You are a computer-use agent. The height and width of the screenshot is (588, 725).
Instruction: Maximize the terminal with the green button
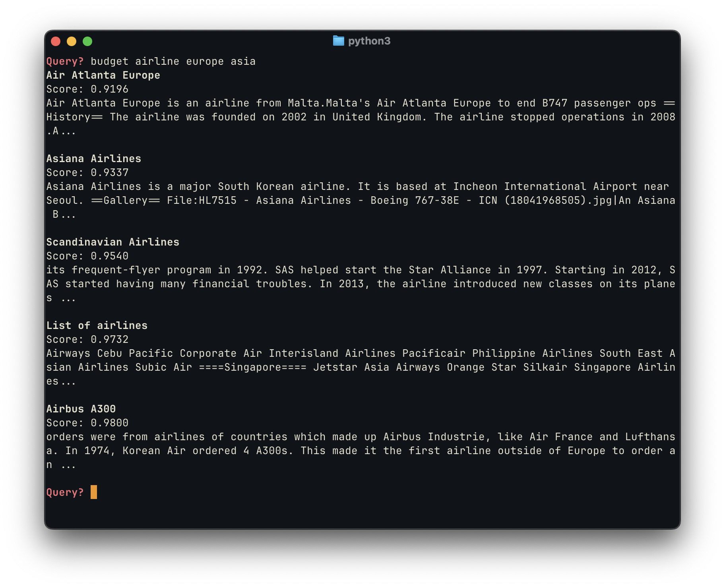point(87,41)
